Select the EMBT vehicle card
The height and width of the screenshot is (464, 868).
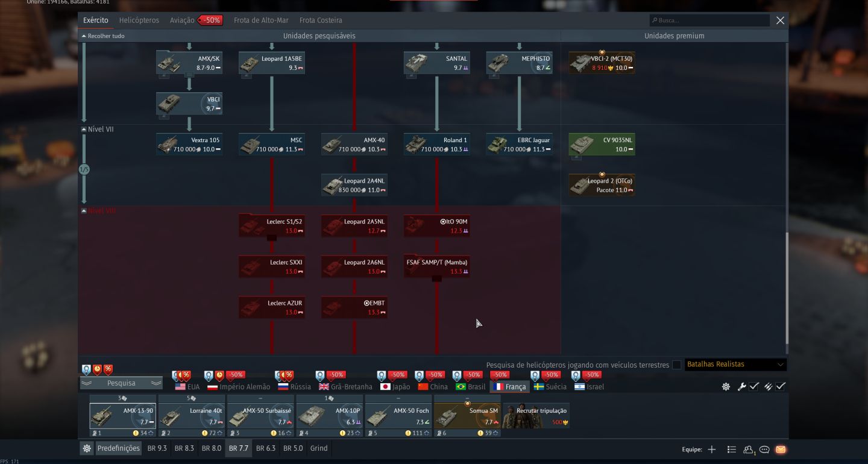click(x=354, y=307)
